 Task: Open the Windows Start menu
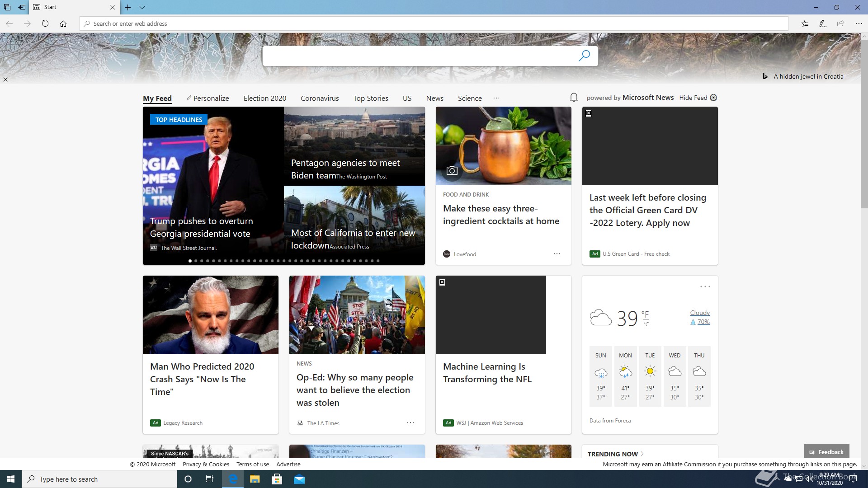point(11,479)
